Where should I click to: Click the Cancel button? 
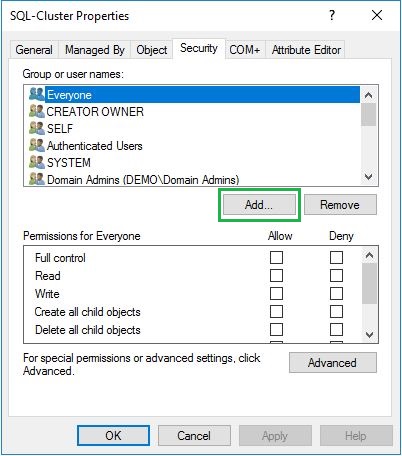click(x=194, y=435)
